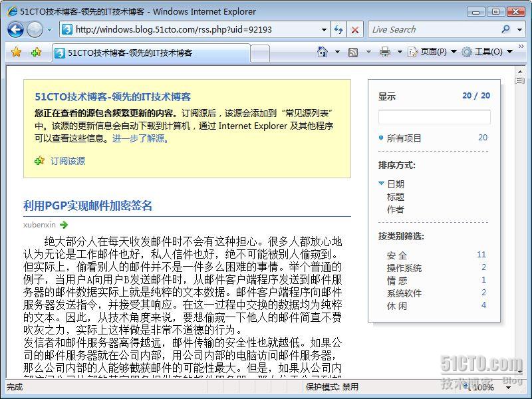Click the green star beside 订阅该源
The width and height of the screenshot is (532, 399).
(39, 160)
